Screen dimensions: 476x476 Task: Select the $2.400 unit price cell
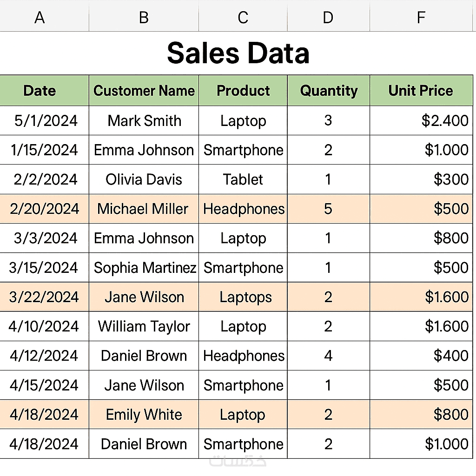421,121
